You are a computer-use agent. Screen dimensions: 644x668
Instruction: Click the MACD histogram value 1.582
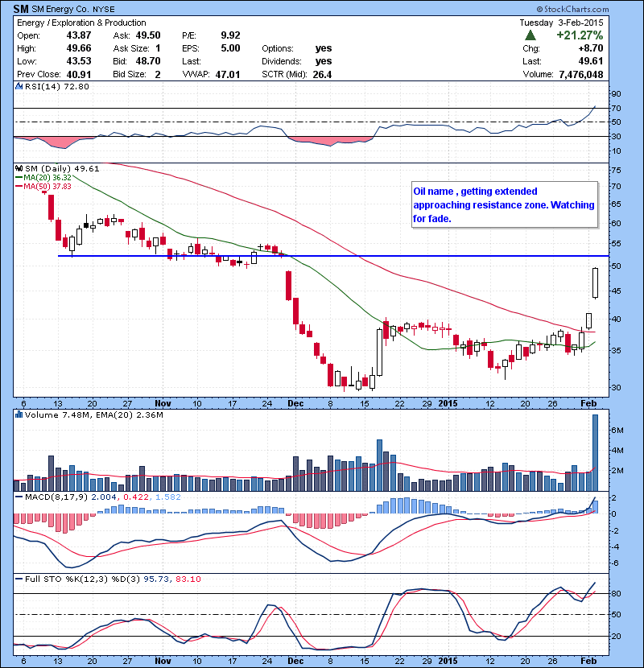[x=168, y=497]
